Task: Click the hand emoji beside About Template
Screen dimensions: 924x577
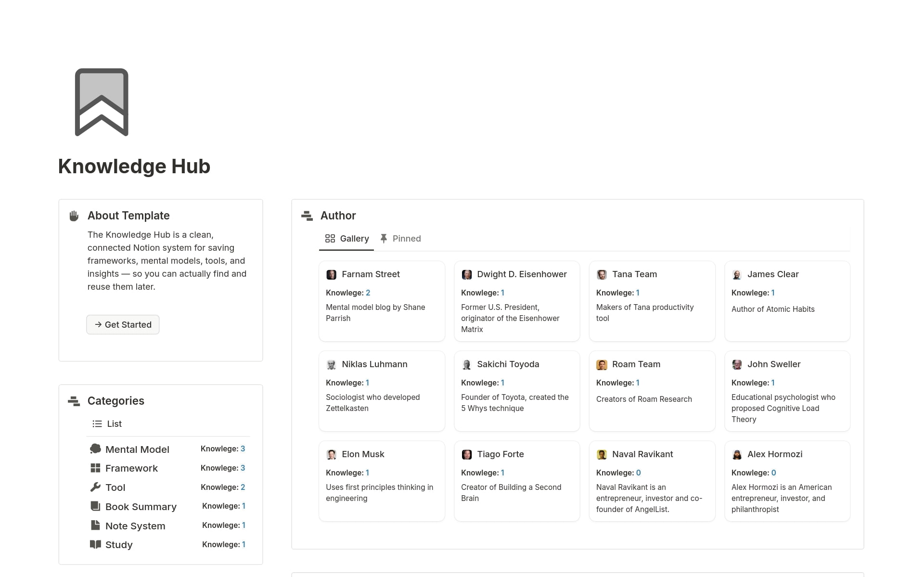Action: [x=74, y=216]
